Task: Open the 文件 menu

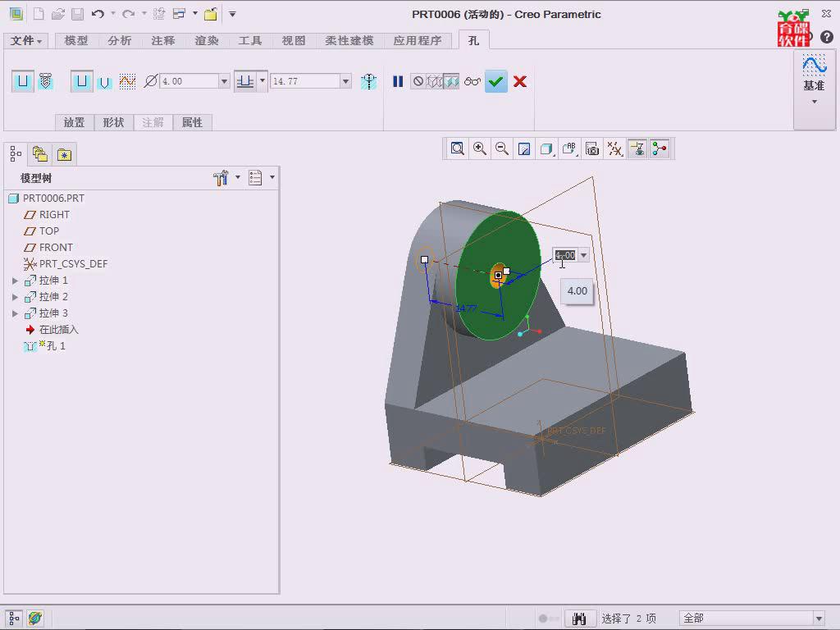Action: [25, 41]
